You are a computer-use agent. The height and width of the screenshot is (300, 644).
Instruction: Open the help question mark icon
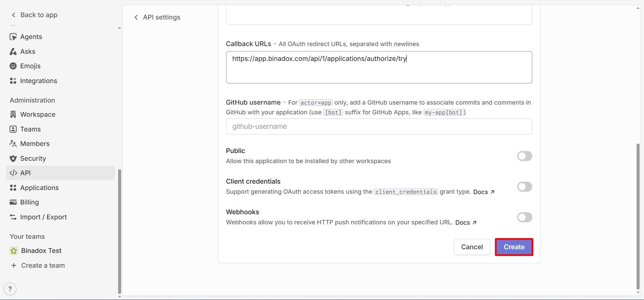10,289
